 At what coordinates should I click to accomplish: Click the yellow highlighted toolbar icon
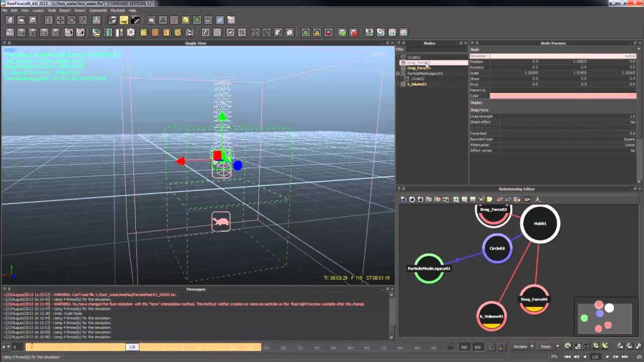[x=124, y=20]
